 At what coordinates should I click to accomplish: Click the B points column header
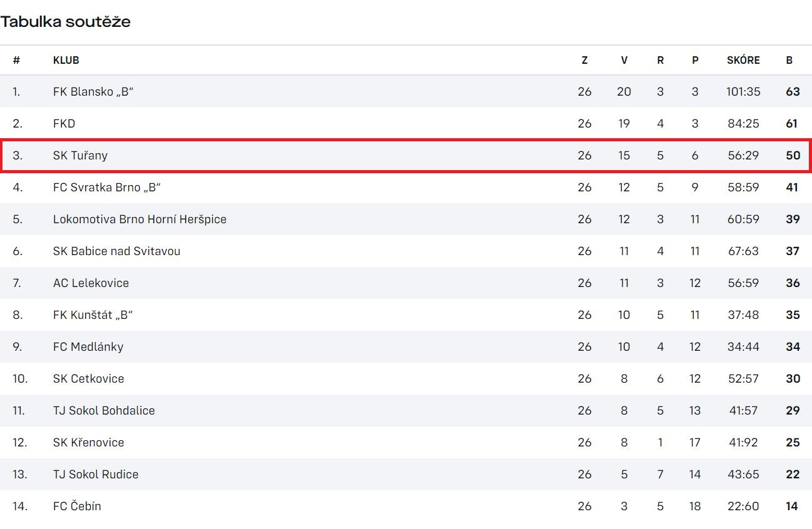click(789, 61)
